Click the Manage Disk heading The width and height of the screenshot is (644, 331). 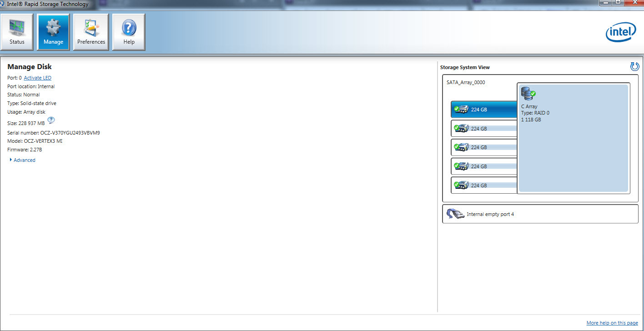(x=30, y=67)
